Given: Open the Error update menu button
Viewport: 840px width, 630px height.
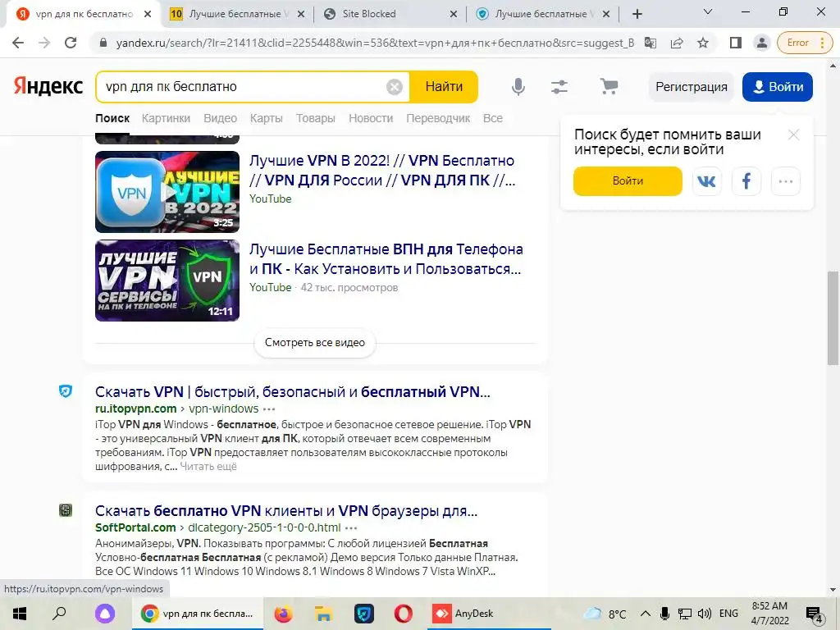Looking at the screenshot, I should coord(806,43).
